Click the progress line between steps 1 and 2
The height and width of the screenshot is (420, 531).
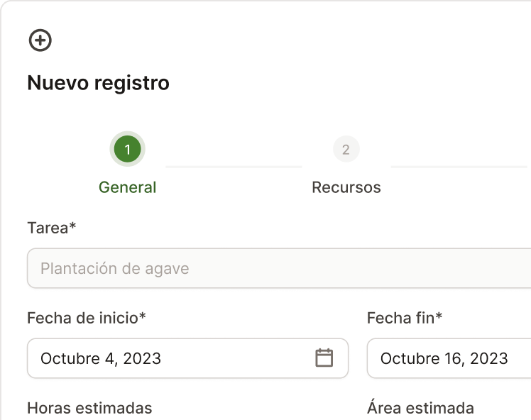[234, 166]
